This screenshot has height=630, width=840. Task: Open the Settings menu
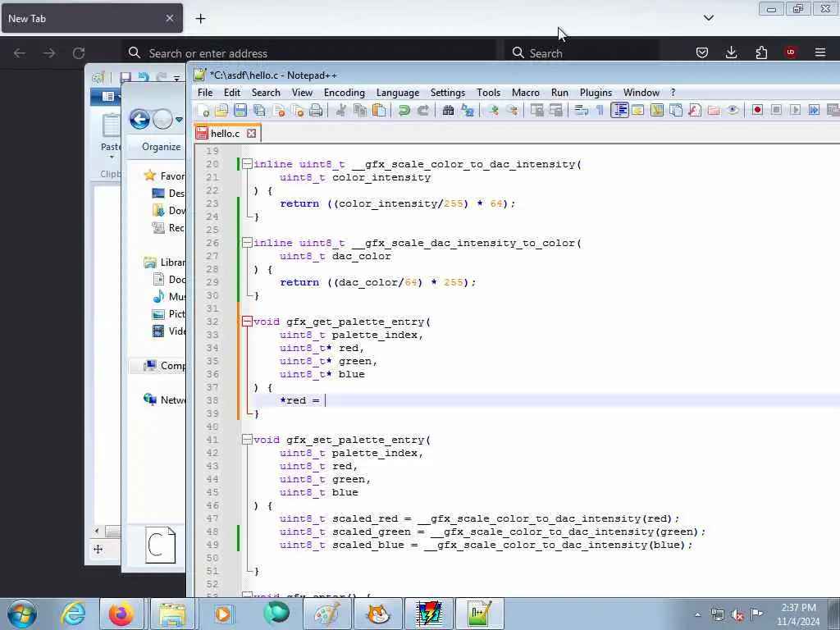tap(448, 93)
